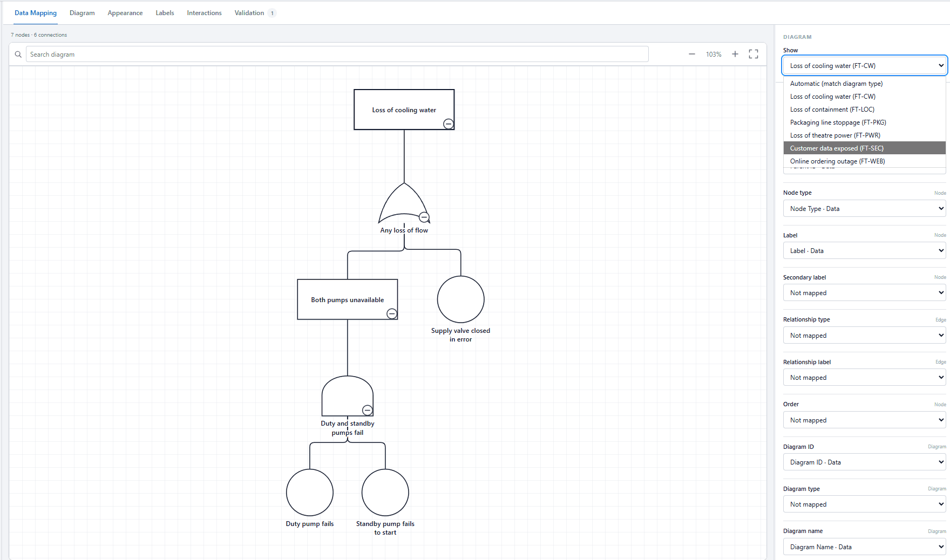This screenshot has width=950, height=560.
Task: Click the 103% zoom level value
Action: pos(714,54)
